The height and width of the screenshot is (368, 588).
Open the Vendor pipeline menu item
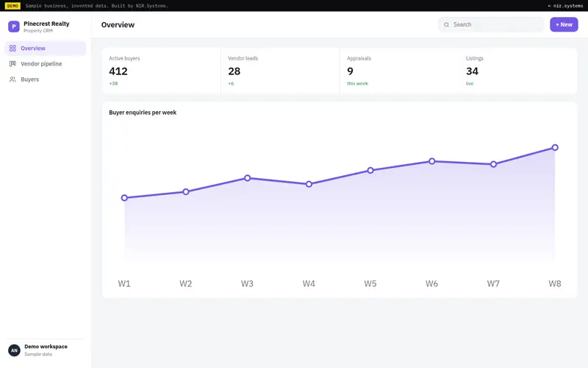(x=46, y=64)
